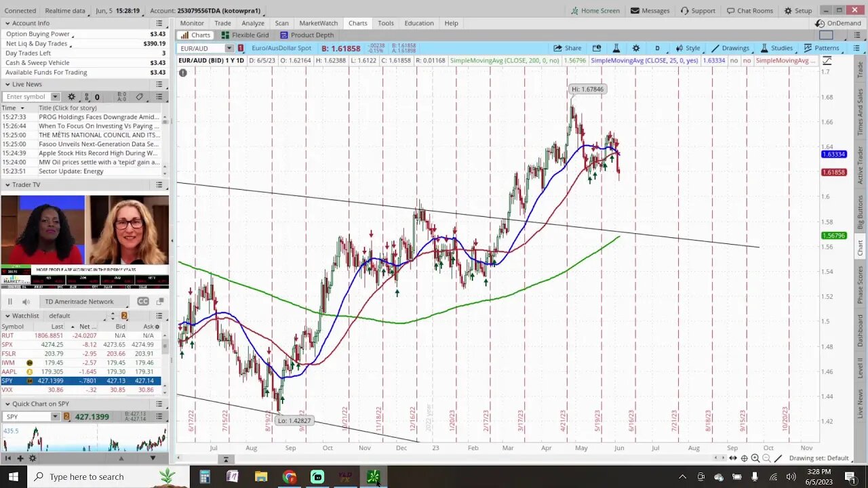Image resolution: width=868 pixels, height=488 pixels.
Task: Open the Patterns menu
Action: pyautogui.click(x=821, y=48)
